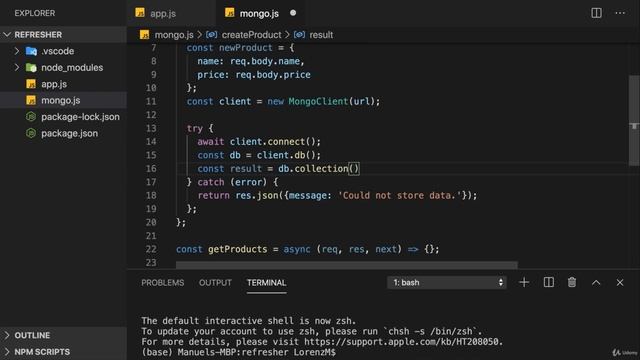Expand the node_modules folder chevron
Screen dimensions: 640x360
click(x=17, y=67)
